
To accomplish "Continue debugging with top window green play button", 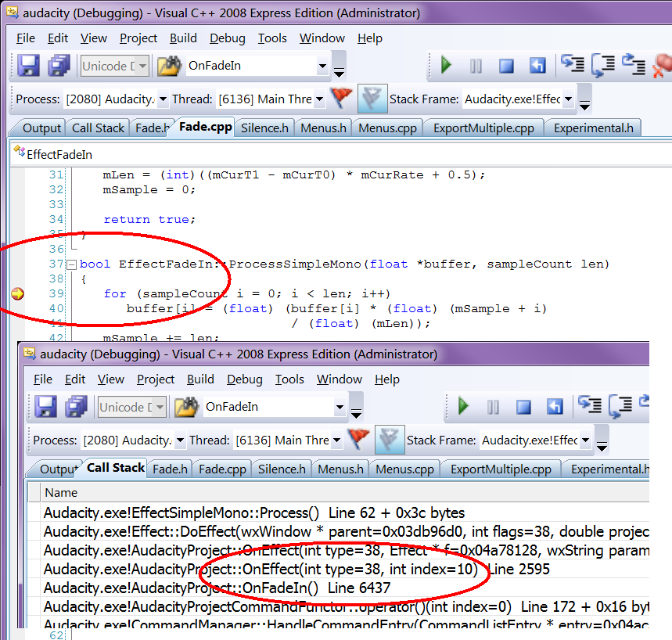I will click(446, 65).
